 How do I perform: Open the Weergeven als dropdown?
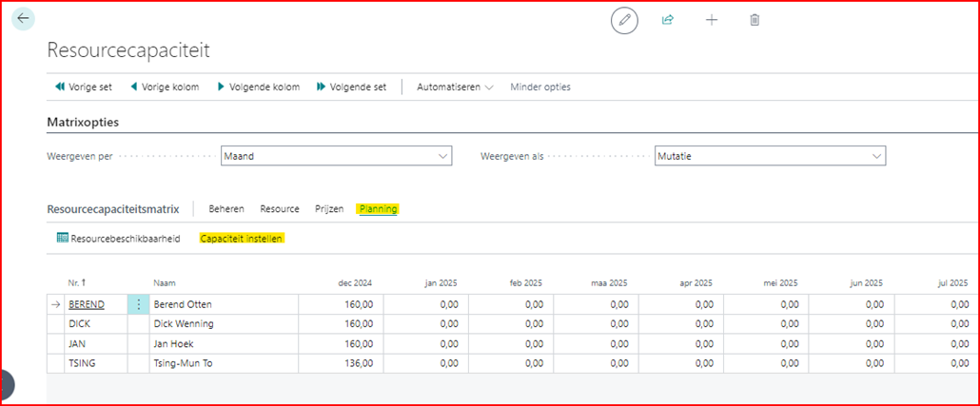pos(770,156)
